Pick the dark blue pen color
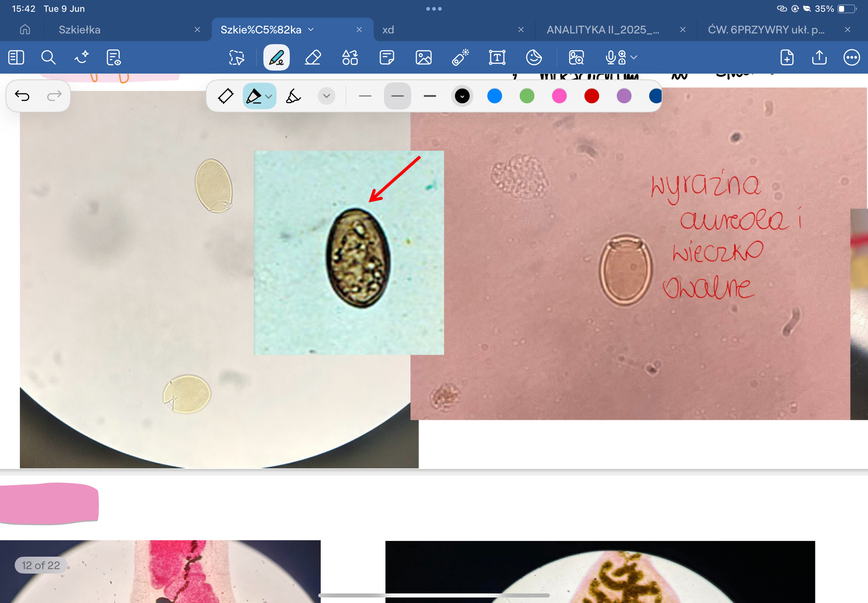Image resolution: width=868 pixels, height=603 pixels. (x=655, y=96)
